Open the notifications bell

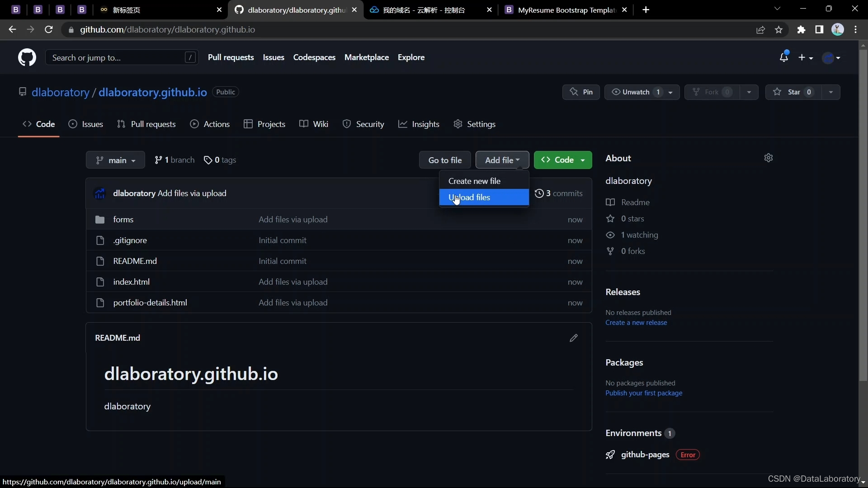pyautogui.click(x=783, y=57)
